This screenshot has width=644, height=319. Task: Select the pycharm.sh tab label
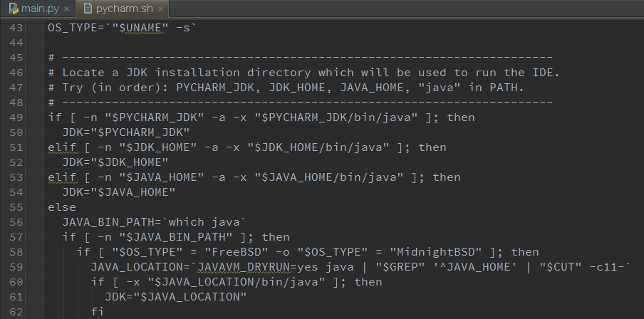point(125,9)
